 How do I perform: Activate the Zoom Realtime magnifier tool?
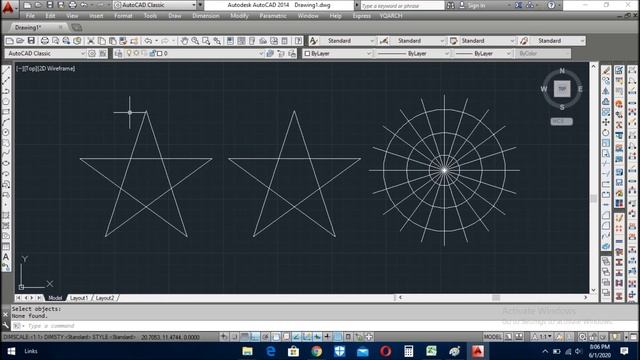[195, 41]
